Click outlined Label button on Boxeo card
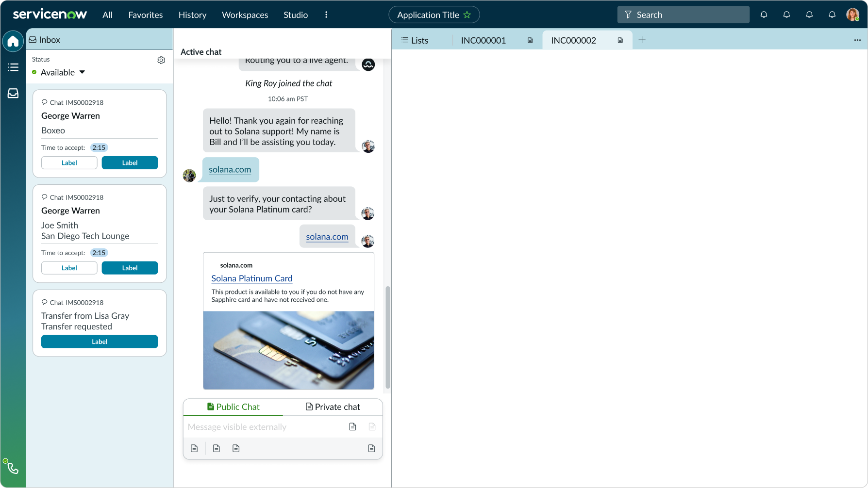Viewport: 868px width, 488px height. tap(69, 163)
